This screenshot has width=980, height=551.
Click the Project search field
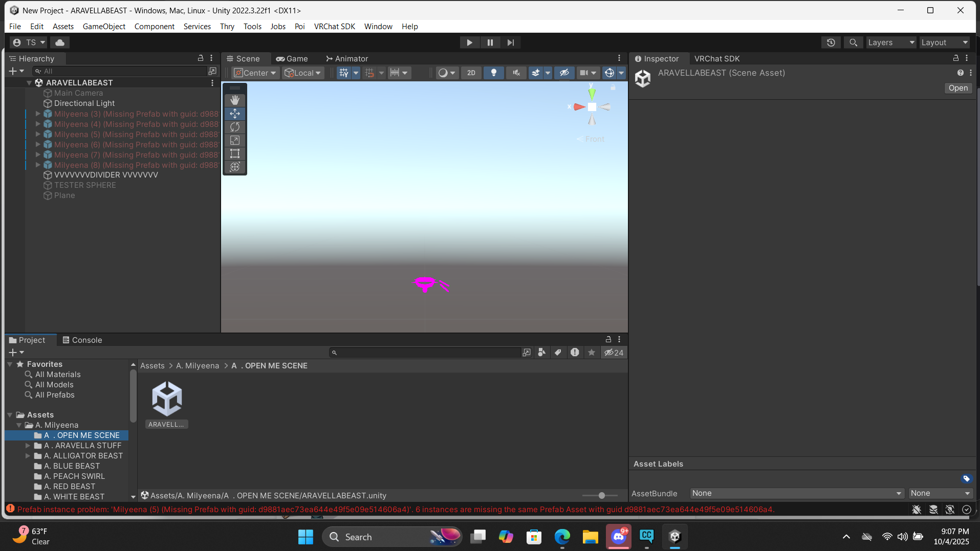point(425,352)
